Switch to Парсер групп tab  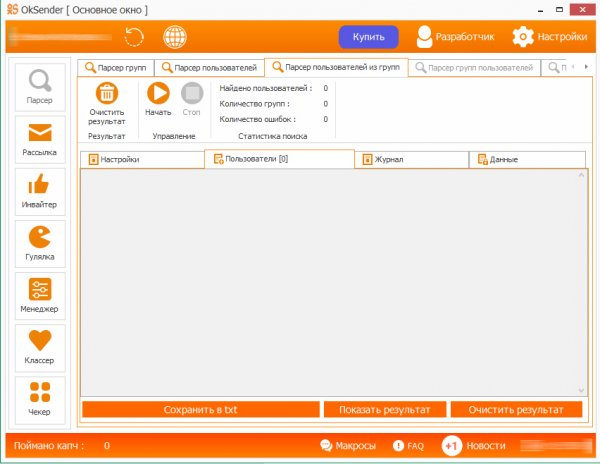click(x=116, y=68)
